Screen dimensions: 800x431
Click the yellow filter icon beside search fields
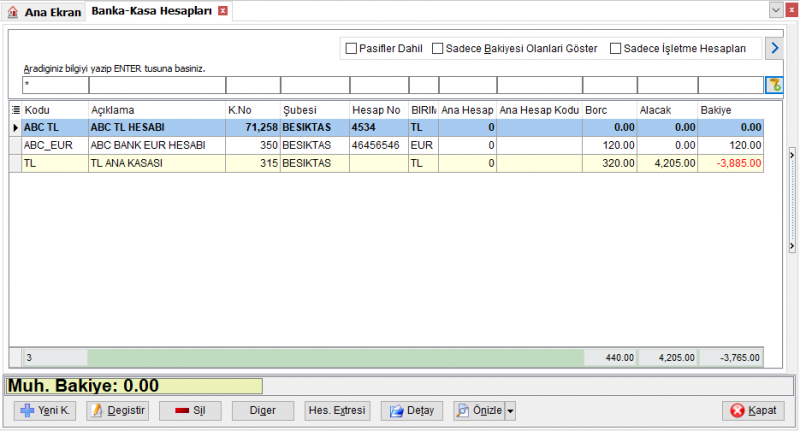pos(774,85)
